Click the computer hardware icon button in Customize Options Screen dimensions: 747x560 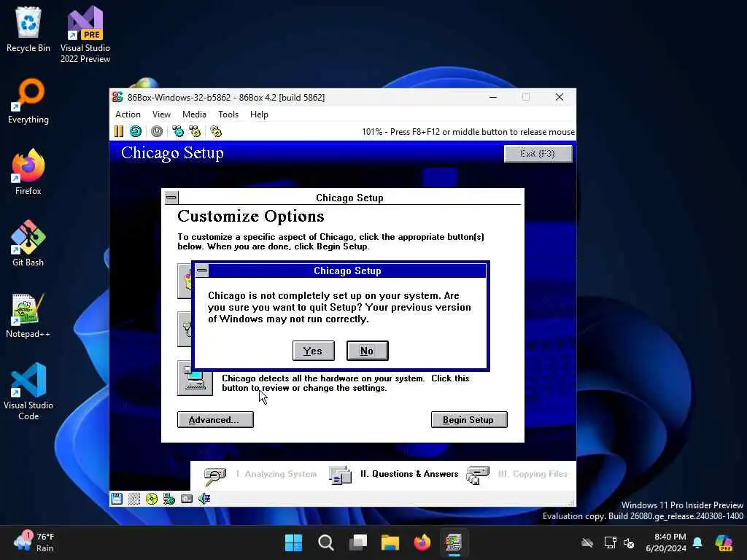pyautogui.click(x=195, y=378)
